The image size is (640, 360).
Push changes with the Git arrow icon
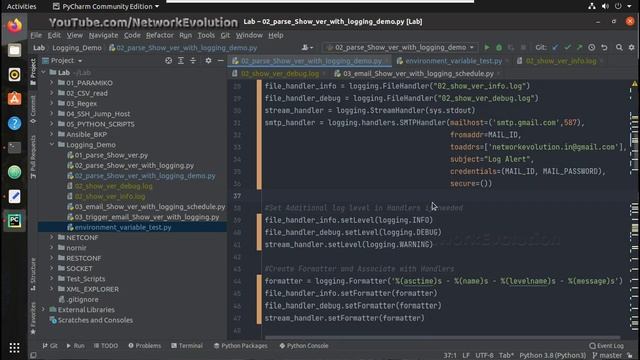(x=579, y=47)
